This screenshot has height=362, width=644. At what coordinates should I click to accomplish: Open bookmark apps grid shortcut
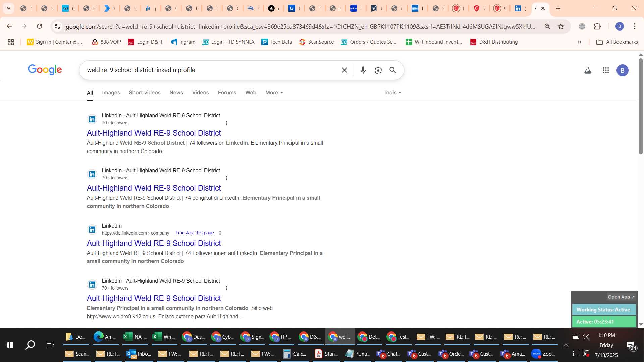(x=11, y=42)
